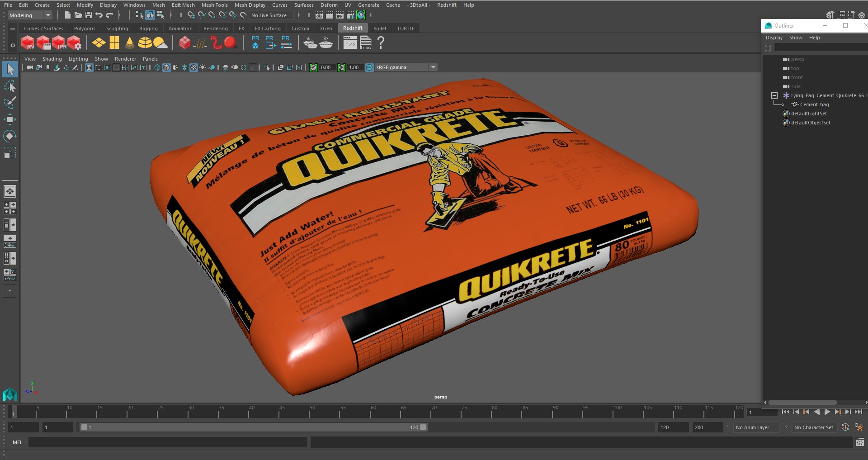Activate the Lasso select tool
This screenshot has height=460, width=868.
pyautogui.click(x=10, y=86)
